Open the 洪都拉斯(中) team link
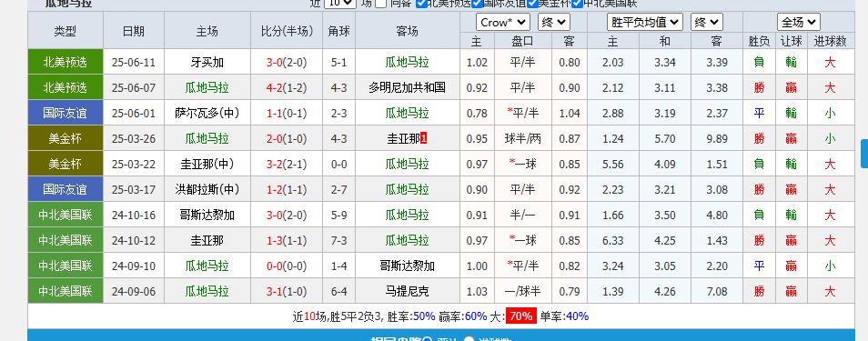 pos(207,189)
